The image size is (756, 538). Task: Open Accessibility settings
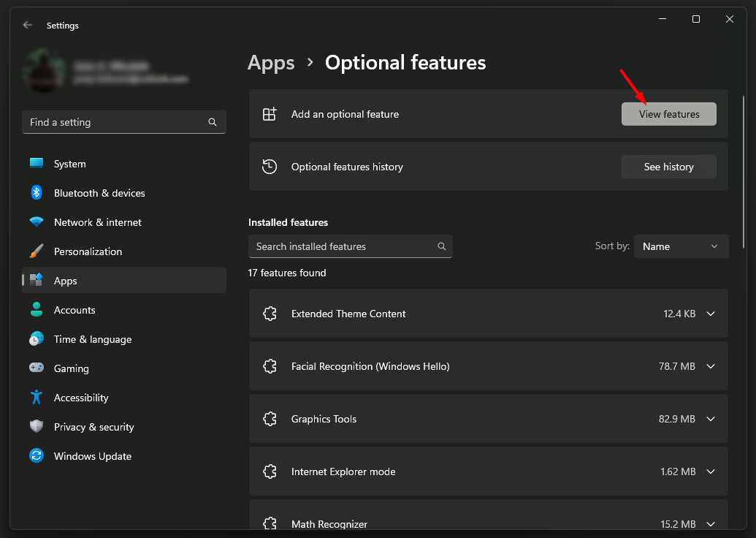coord(124,398)
